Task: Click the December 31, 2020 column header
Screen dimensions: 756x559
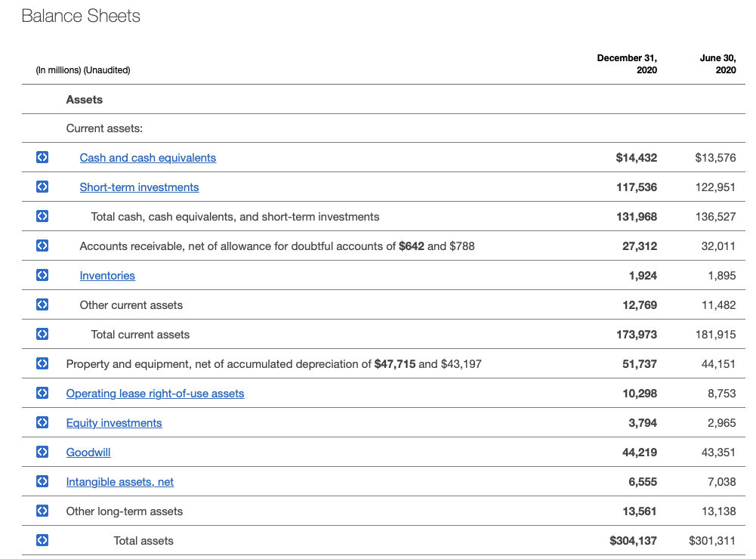Action: click(627, 63)
